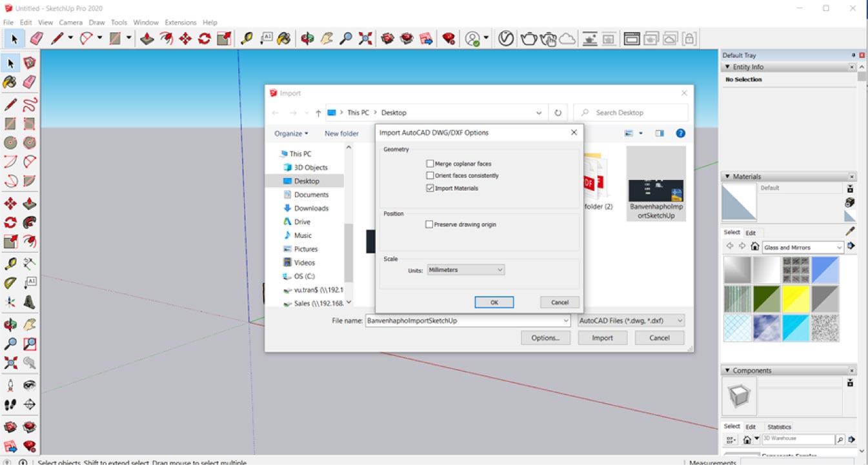Open the Extensions menu
868x465 pixels.
pos(180,22)
